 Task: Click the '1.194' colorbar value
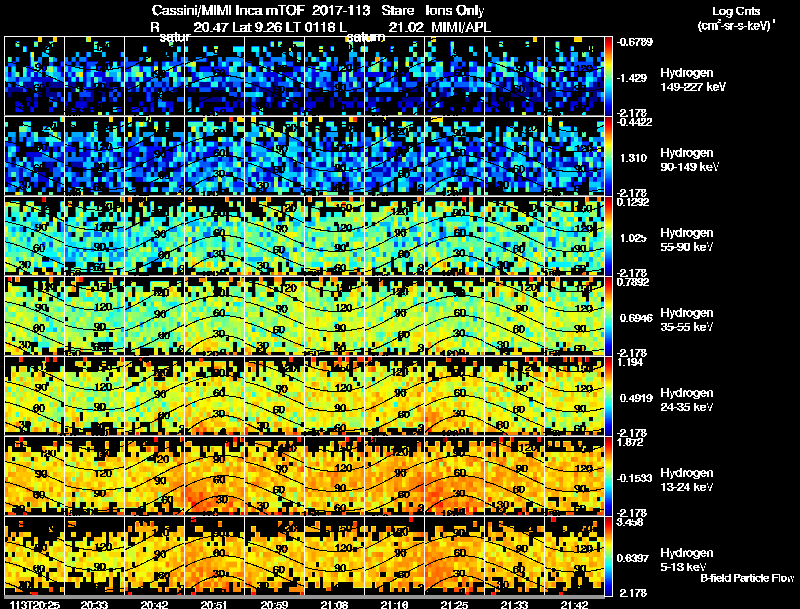(x=631, y=362)
